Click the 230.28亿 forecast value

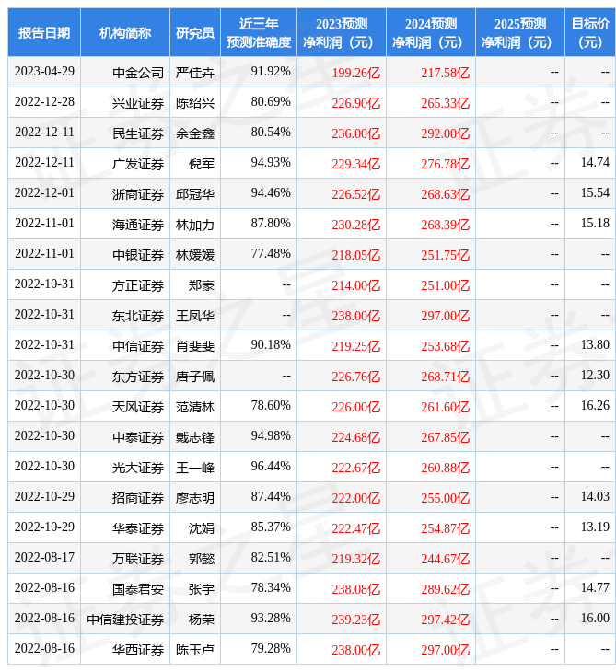coord(355,225)
